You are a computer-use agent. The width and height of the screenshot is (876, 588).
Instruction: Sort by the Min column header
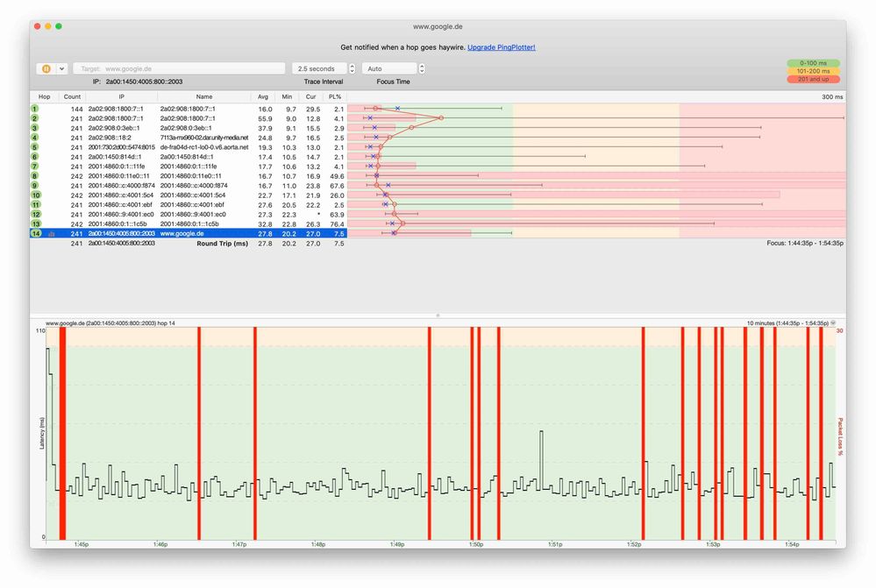point(287,96)
